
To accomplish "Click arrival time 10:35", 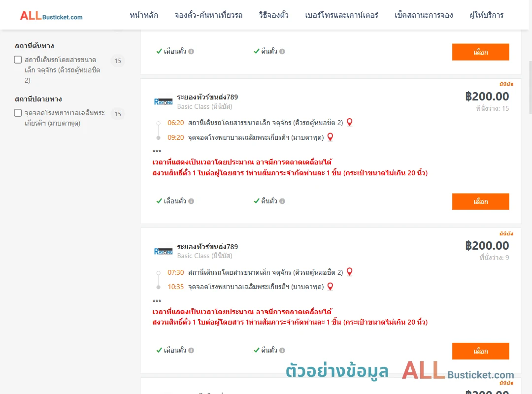I will 176,287.
